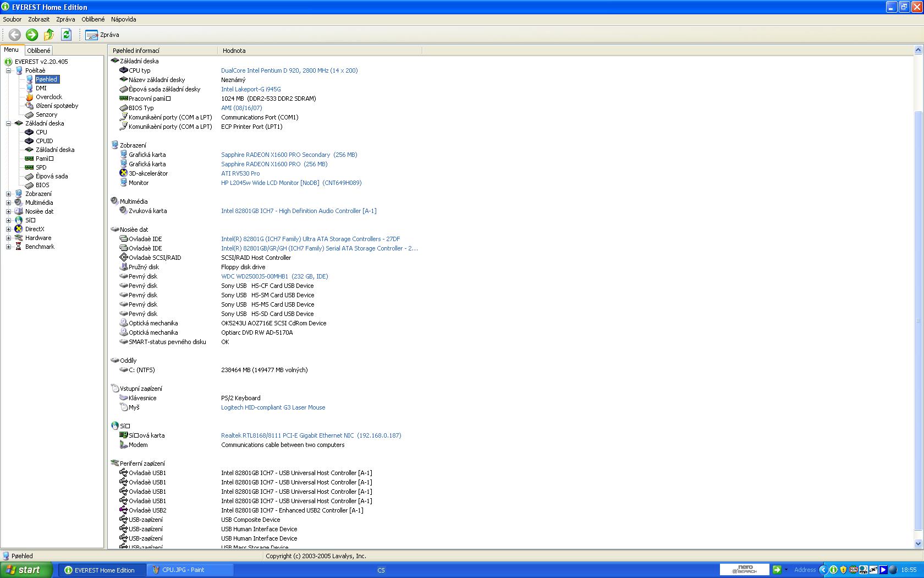Click the Monitor row icon
Screen dimensions: 924x578
124,183
